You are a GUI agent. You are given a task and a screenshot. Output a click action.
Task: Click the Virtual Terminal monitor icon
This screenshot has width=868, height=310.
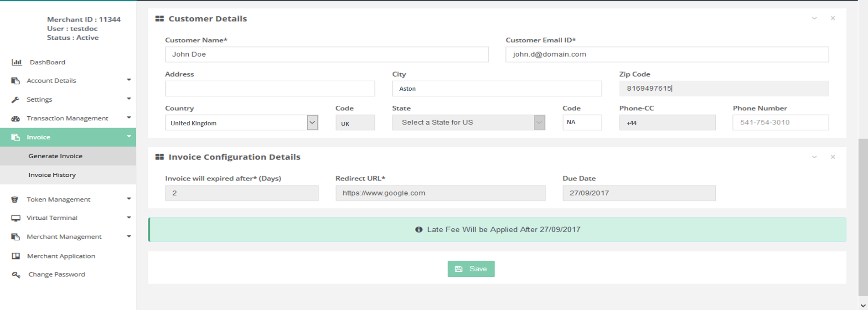point(15,218)
